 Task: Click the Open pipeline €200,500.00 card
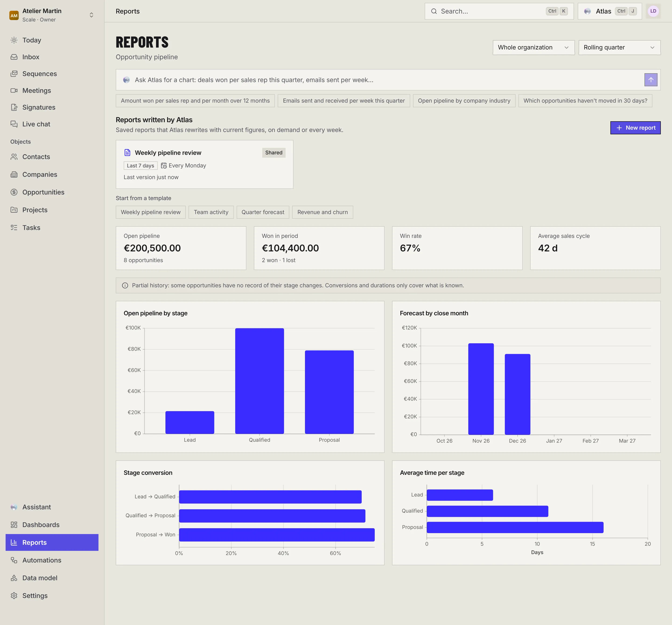181,248
